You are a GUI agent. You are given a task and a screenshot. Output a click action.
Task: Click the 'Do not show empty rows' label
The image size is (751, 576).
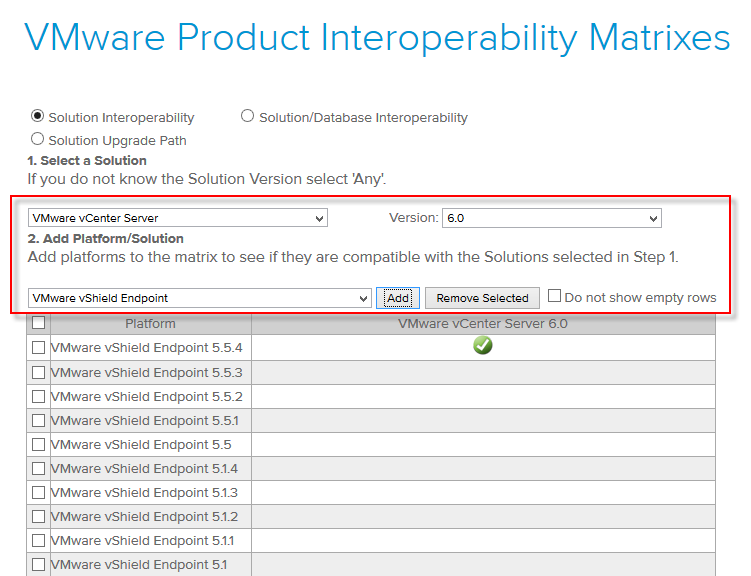point(640,298)
